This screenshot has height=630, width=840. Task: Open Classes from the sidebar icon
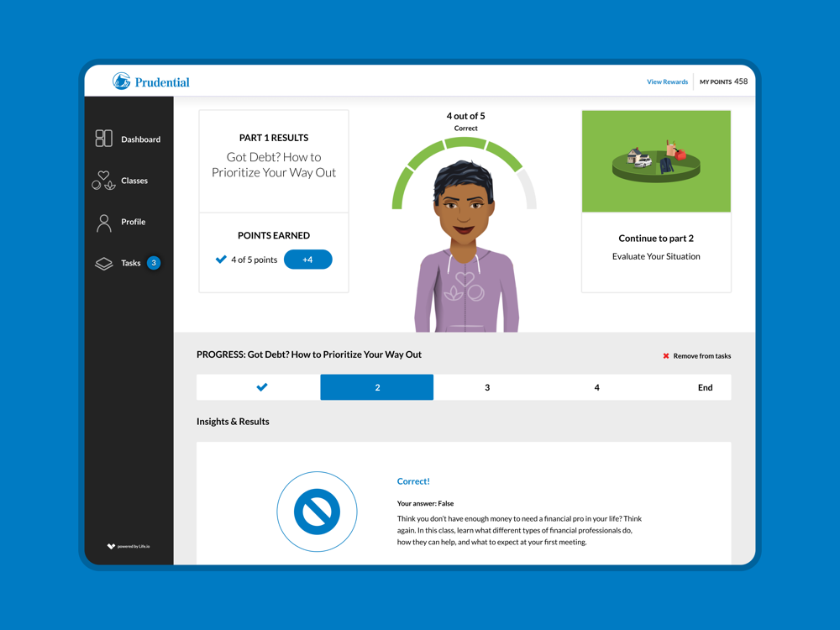pyautogui.click(x=103, y=181)
